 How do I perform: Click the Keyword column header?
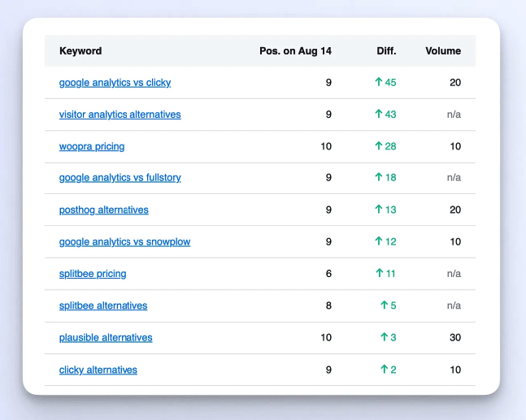point(80,51)
